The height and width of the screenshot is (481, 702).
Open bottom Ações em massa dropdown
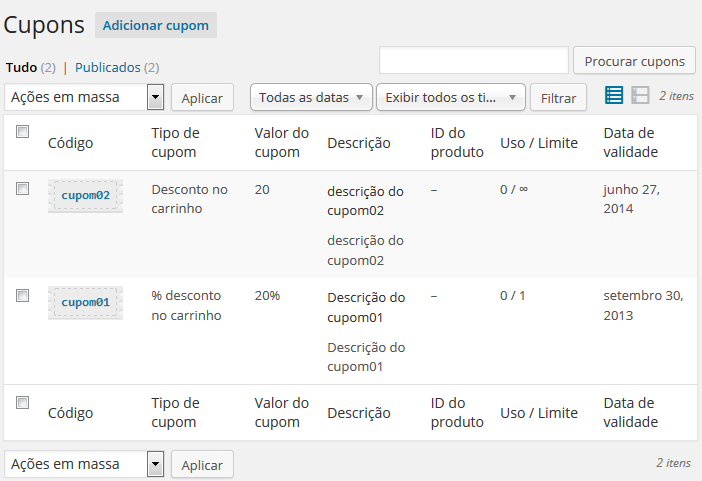coord(85,464)
